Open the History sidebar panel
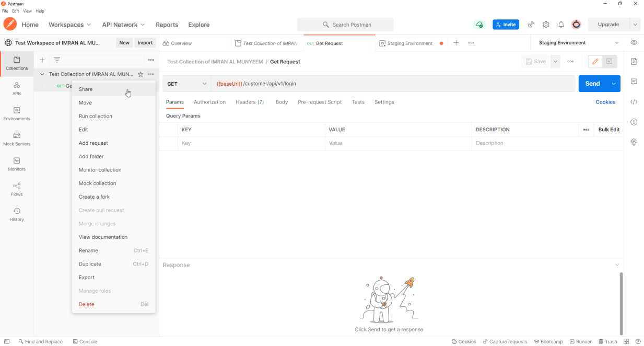This screenshot has height=346, width=644. coord(17,214)
